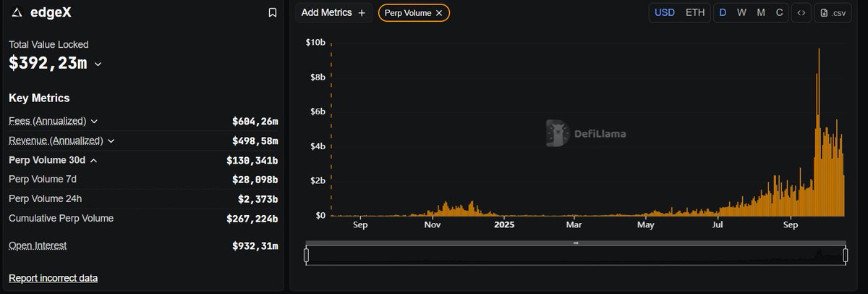Click the $10b y-axis label
Image resolution: width=868 pixels, height=294 pixels.
tap(315, 42)
